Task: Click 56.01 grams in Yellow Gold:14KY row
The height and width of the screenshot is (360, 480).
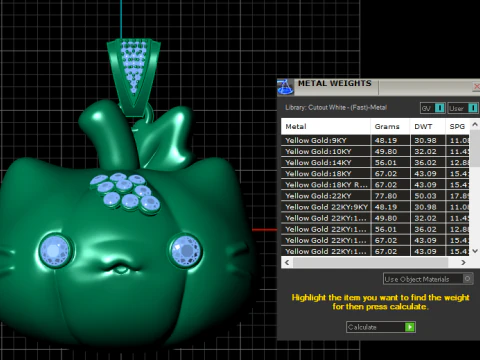Action: [x=386, y=162]
